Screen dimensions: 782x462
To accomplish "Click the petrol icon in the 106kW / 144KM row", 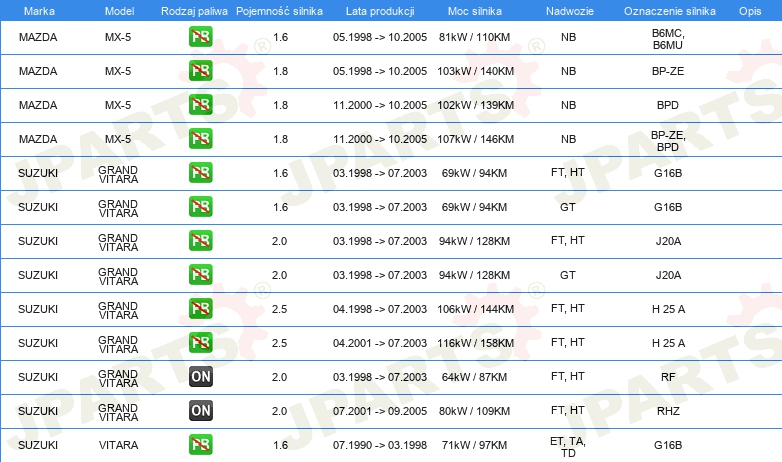I will [x=200, y=309].
